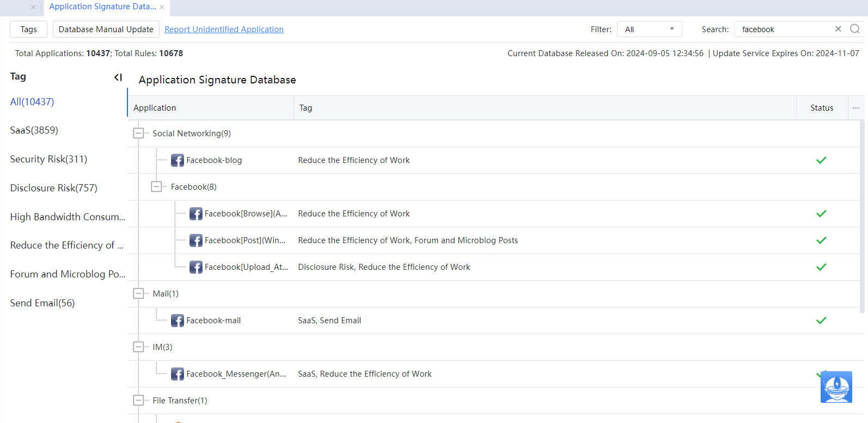Select the Security Risk(311) tag category
The width and height of the screenshot is (868, 423).
coord(48,159)
